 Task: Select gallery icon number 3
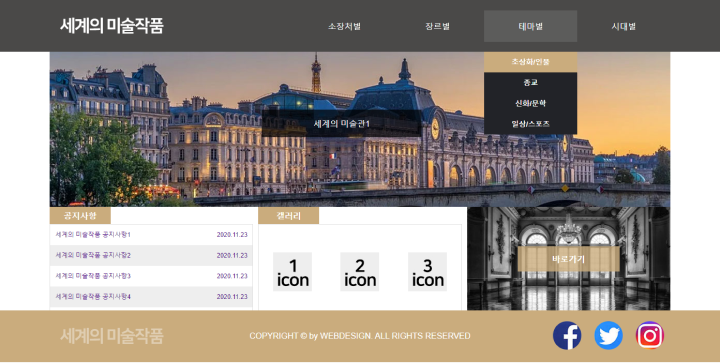pyautogui.click(x=428, y=272)
